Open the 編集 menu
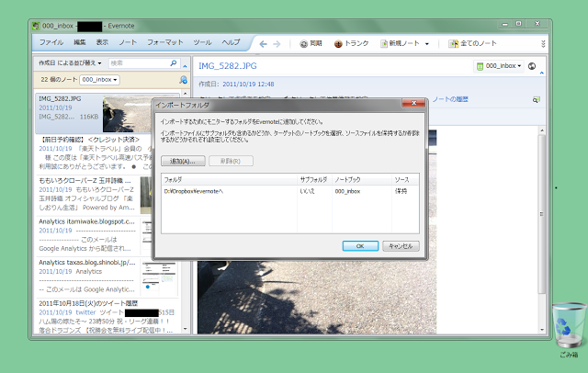The width and height of the screenshot is (588, 373). (x=80, y=42)
